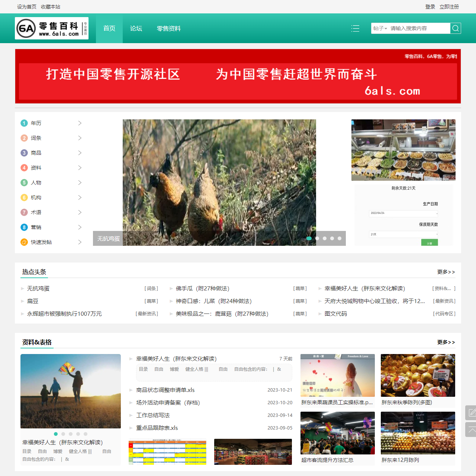Switch to the 论坛 navigation tab
This screenshot has height=476, width=476.
(x=136, y=28)
